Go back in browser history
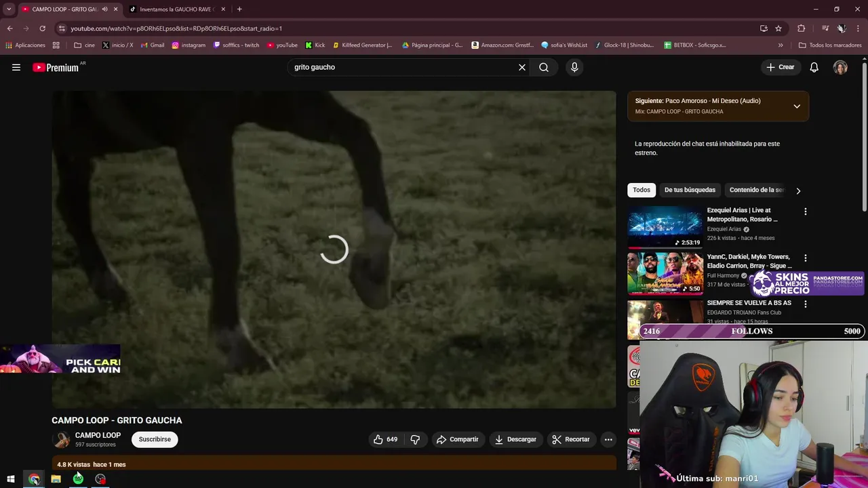 9,28
